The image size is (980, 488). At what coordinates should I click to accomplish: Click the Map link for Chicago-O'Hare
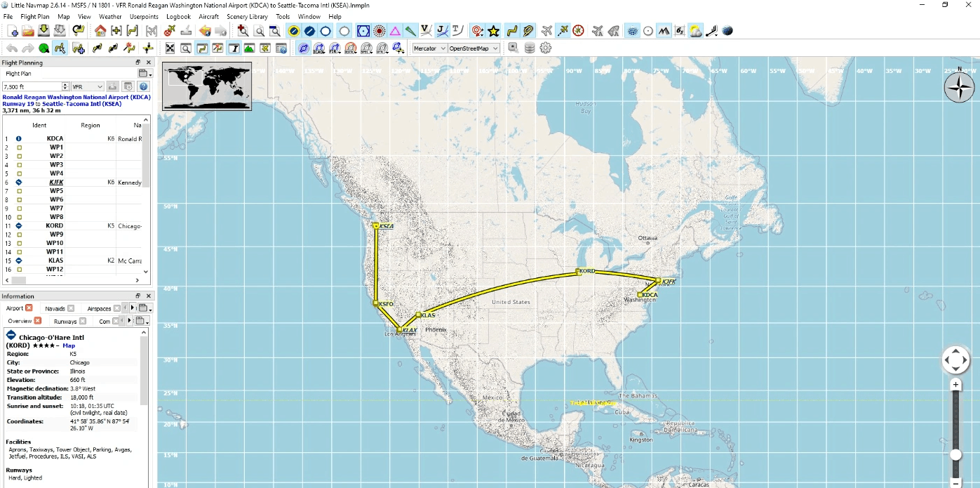click(x=68, y=345)
